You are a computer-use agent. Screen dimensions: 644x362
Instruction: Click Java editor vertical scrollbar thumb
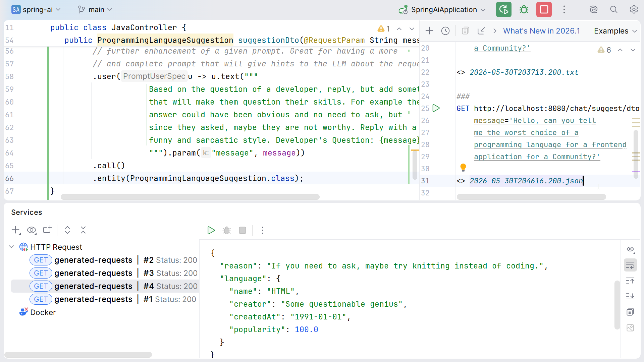[415, 165]
